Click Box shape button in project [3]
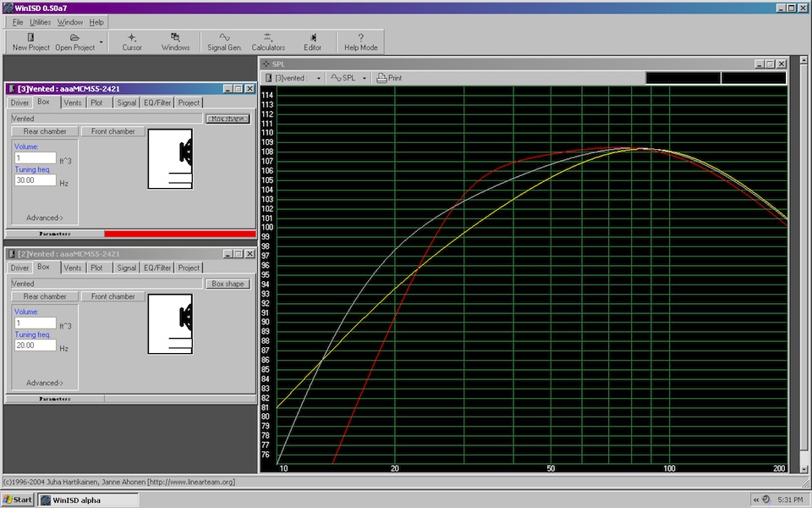Image resolution: width=812 pixels, height=508 pixels. (x=228, y=119)
